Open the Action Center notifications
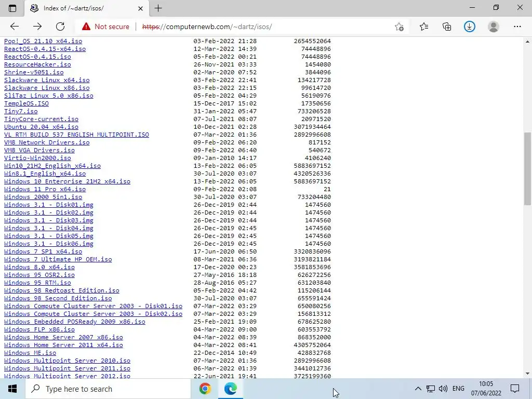Screen dimensions: 532x399 [515, 389]
